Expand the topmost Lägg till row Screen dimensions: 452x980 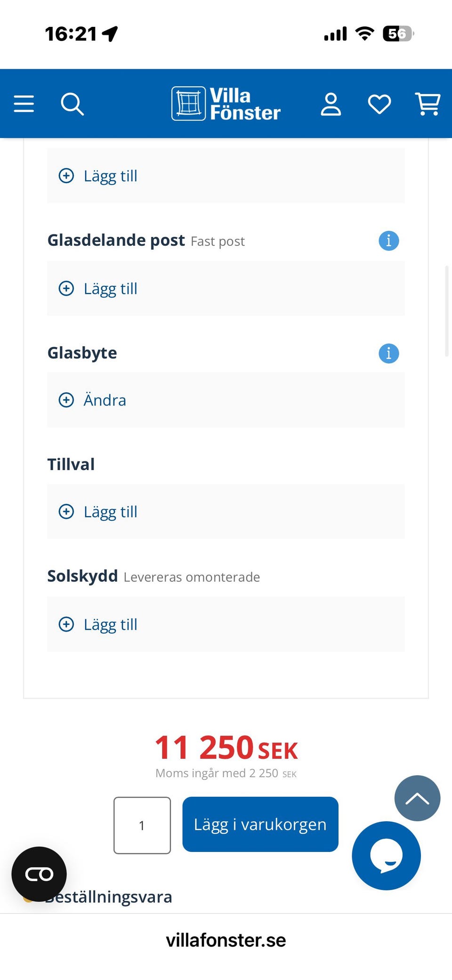[226, 176]
